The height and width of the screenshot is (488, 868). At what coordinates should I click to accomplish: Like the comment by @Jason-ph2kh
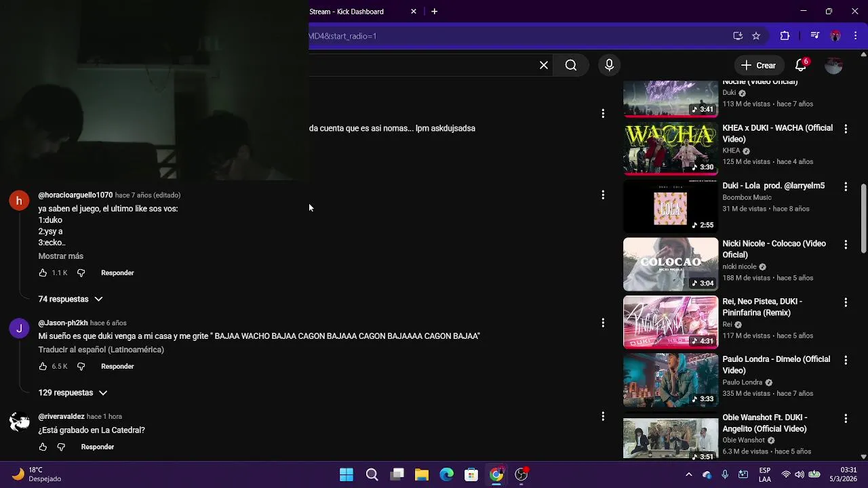click(43, 366)
